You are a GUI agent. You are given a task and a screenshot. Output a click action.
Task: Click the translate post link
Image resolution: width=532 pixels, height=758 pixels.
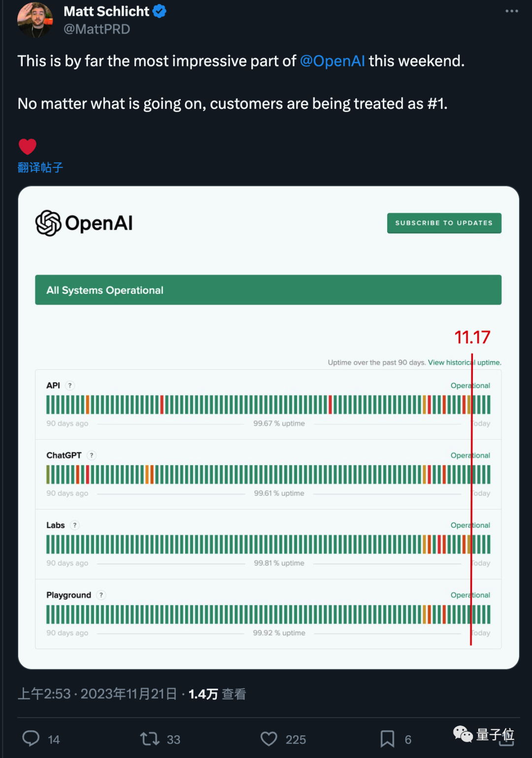pos(40,168)
